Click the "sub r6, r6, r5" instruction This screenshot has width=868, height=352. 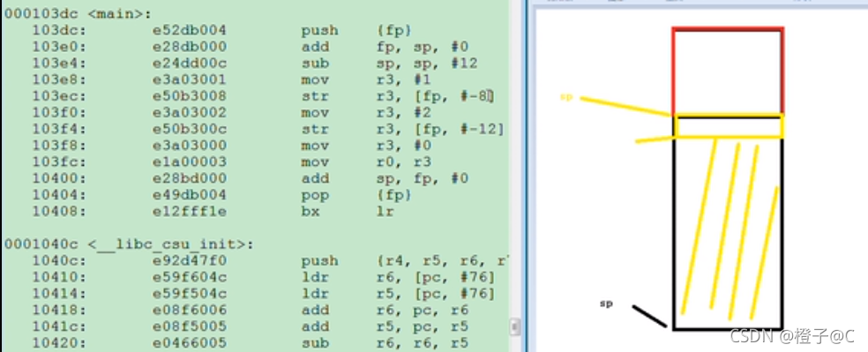pyautogui.click(x=385, y=343)
